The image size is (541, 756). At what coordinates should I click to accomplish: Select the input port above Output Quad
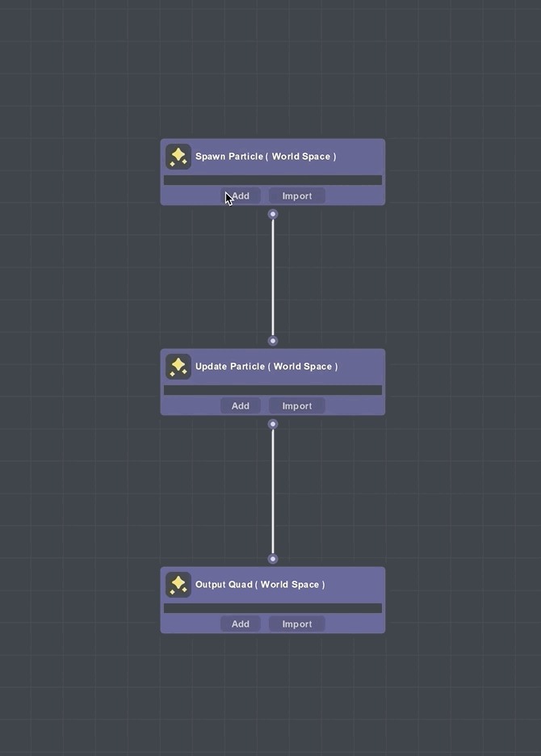(x=273, y=559)
